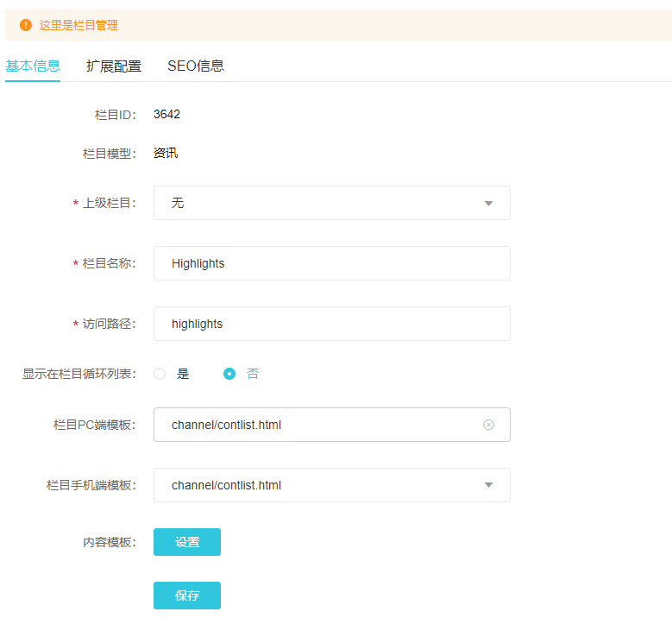Go to the SEO信息 tab
Image resolution: width=672 pixels, height=618 pixels.
click(x=196, y=66)
